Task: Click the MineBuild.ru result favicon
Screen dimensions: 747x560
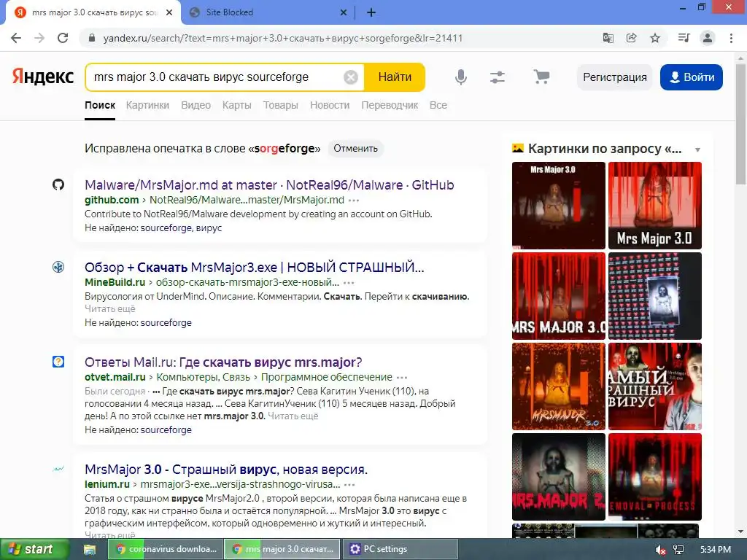Action: click(58, 267)
